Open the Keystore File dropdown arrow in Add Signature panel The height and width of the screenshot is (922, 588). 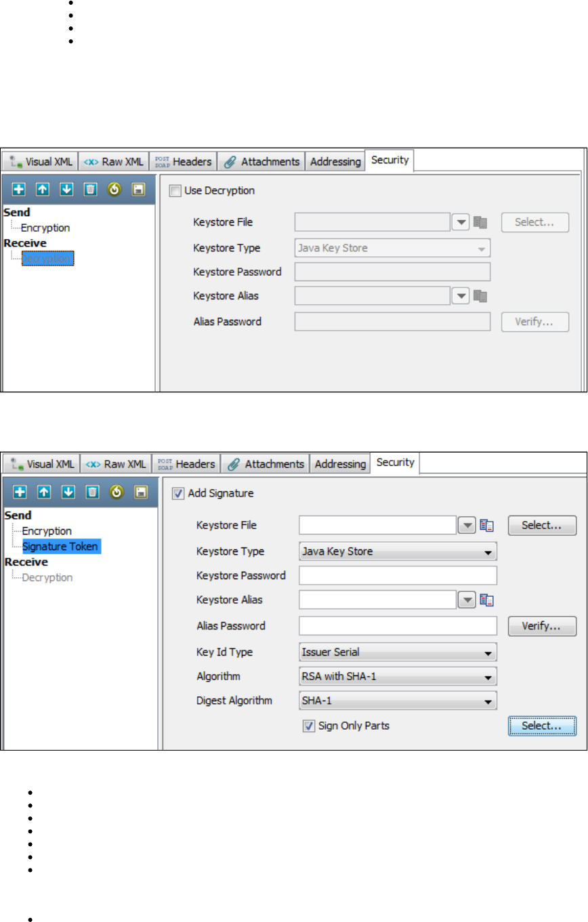click(467, 525)
